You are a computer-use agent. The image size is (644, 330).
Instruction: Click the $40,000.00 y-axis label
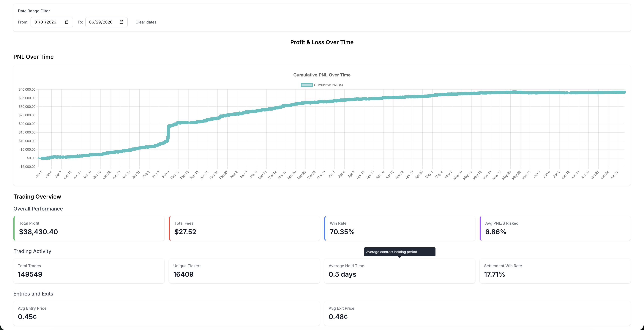pos(27,89)
